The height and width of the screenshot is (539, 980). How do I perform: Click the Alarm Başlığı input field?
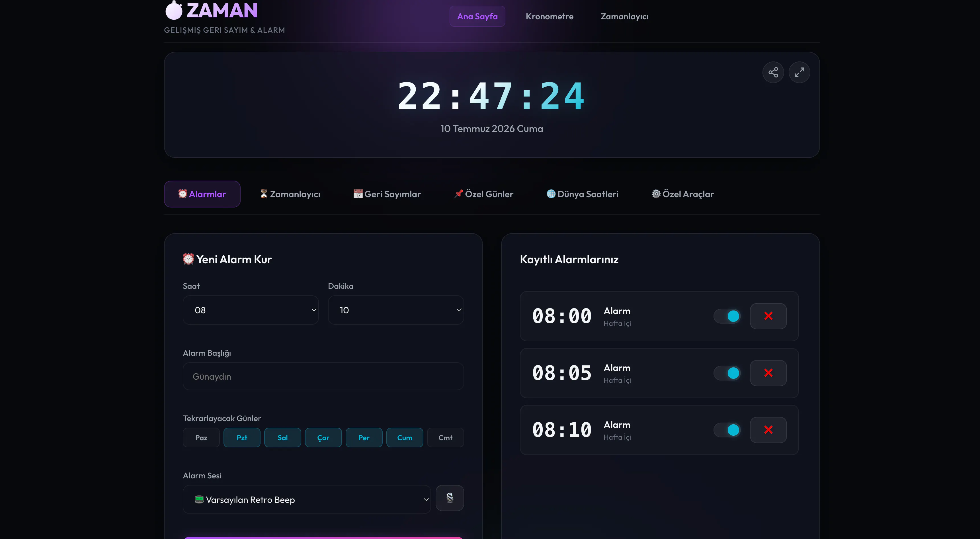pos(323,376)
